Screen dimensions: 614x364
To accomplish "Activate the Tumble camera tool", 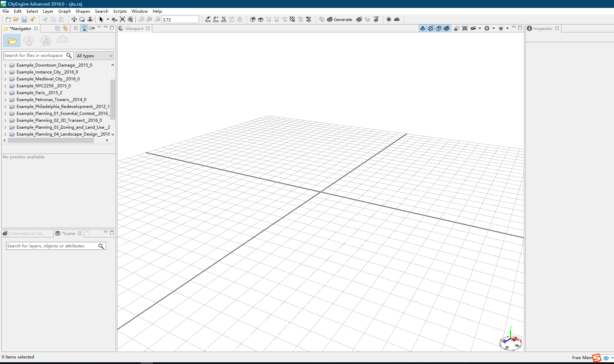I will [x=82, y=19].
